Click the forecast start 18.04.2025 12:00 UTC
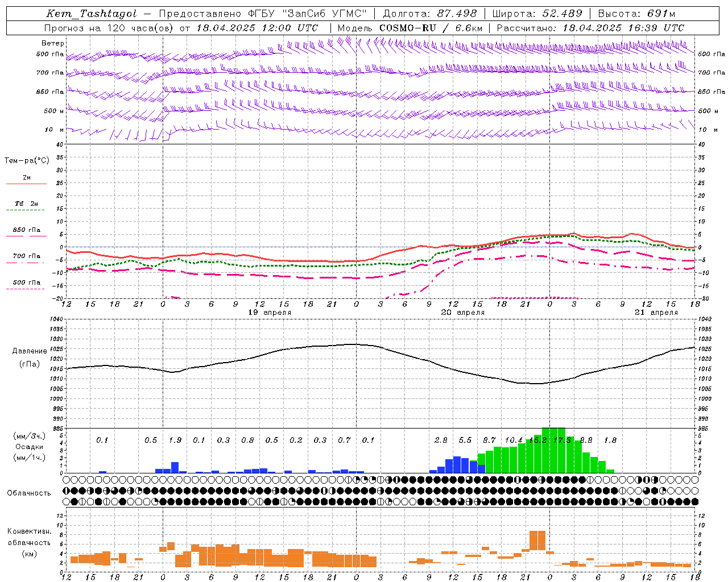728x582 pixels. pyautogui.click(x=257, y=28)
